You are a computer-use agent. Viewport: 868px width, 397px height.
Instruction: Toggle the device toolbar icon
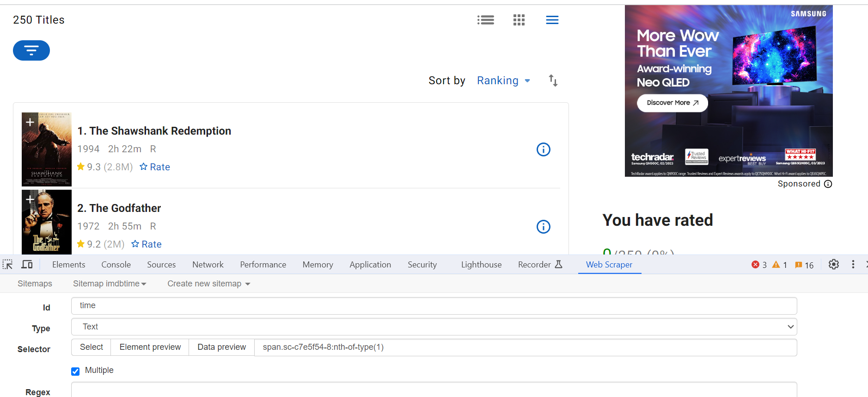click(27, 265)
